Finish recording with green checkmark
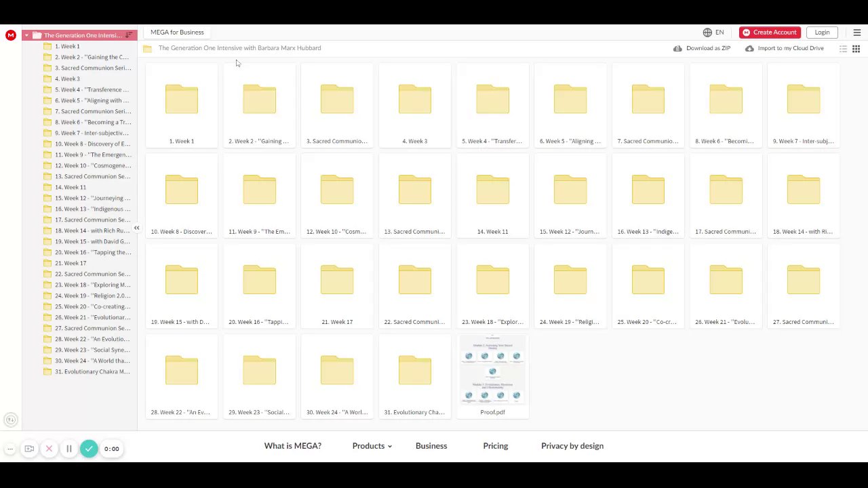 coord(89,449)
